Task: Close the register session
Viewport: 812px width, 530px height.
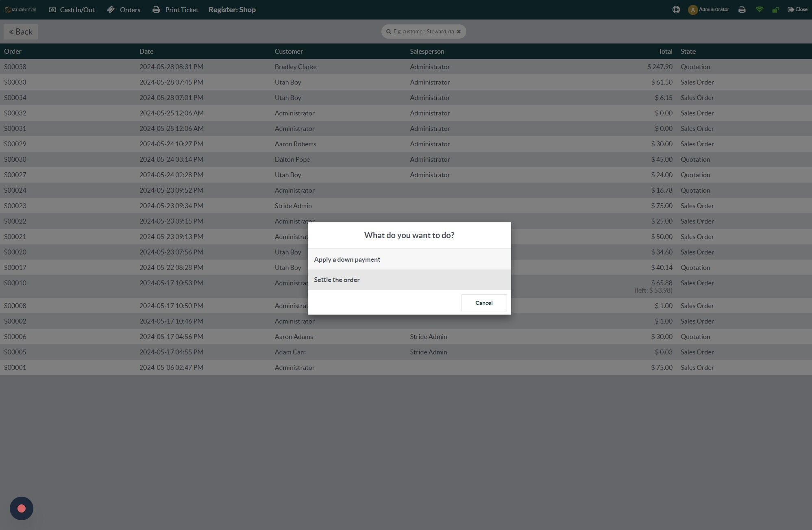Action: [797, 10]
